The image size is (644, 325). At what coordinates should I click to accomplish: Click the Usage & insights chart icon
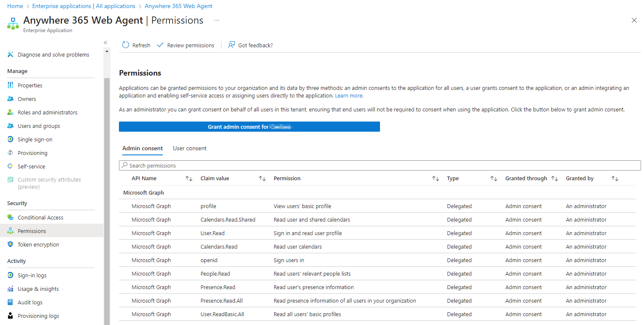coord(11,289)
